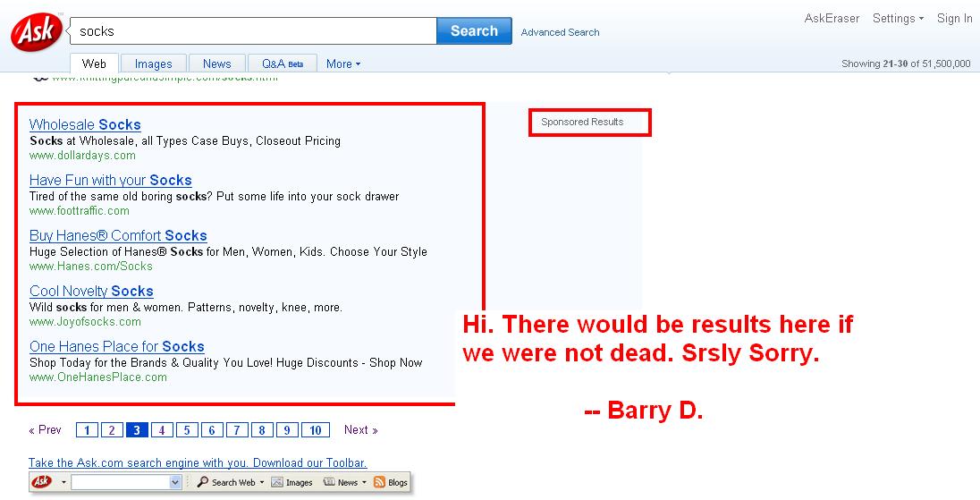This screenshot has height=500, width=980.
Task: Click the News icon in toolbar image
Action: [329, 482]
